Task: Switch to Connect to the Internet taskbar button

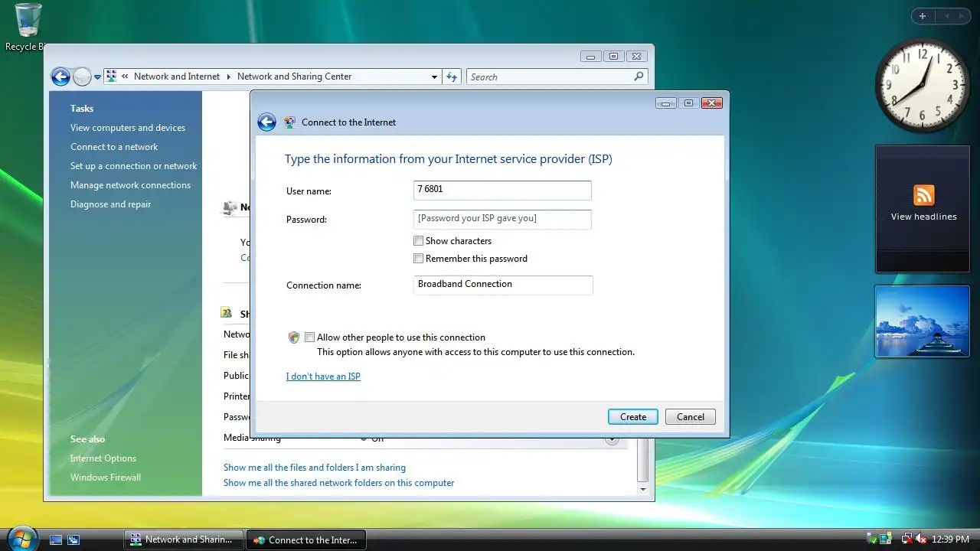Action: 307,540
